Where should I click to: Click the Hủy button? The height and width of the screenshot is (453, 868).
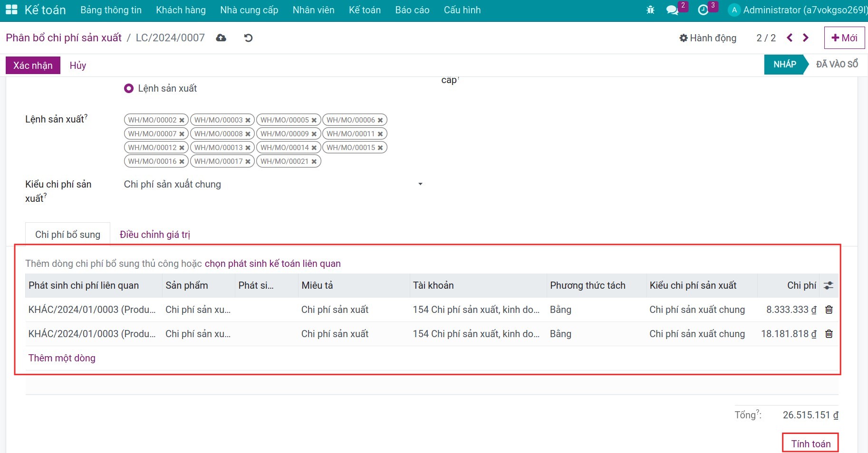[x=78, y=66]
